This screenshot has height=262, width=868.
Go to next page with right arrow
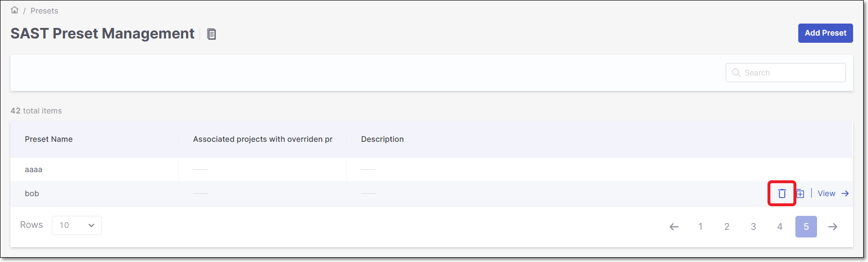[x=833, y=227]
